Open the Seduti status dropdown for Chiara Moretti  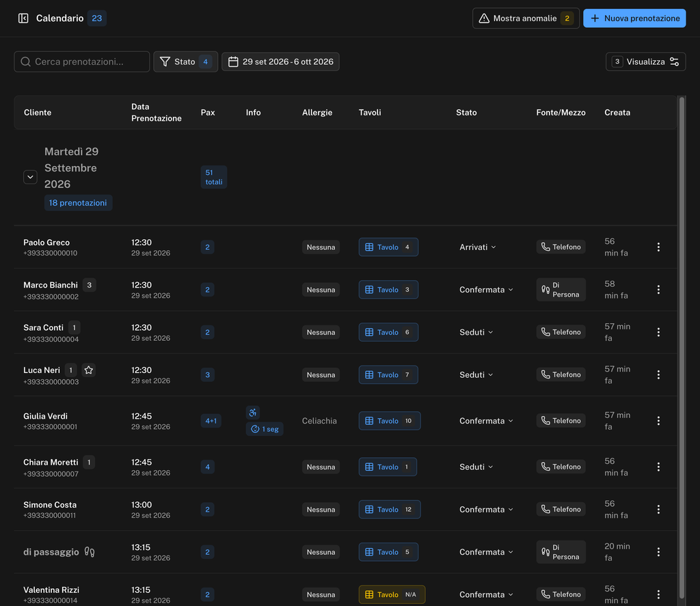tap(476, 467)
